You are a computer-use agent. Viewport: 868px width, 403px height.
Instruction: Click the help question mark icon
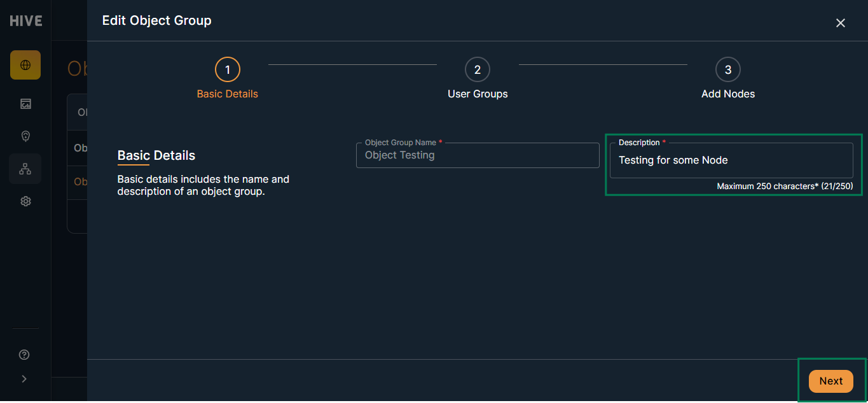tap(25, 355)
